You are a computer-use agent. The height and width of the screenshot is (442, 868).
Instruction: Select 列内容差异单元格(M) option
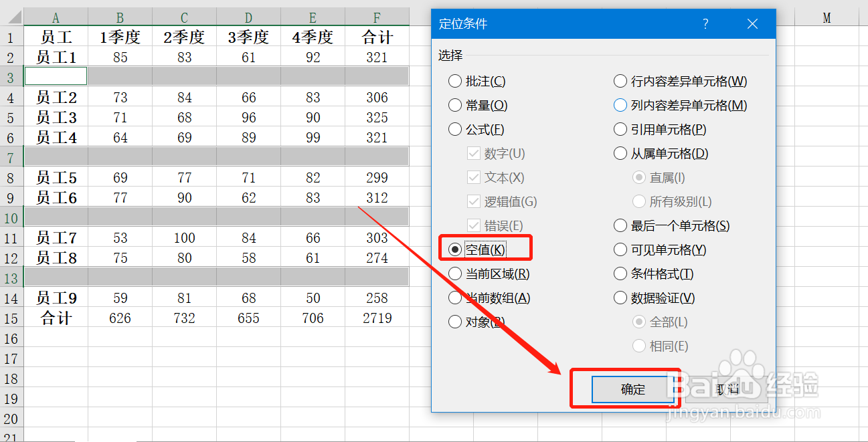620,104
